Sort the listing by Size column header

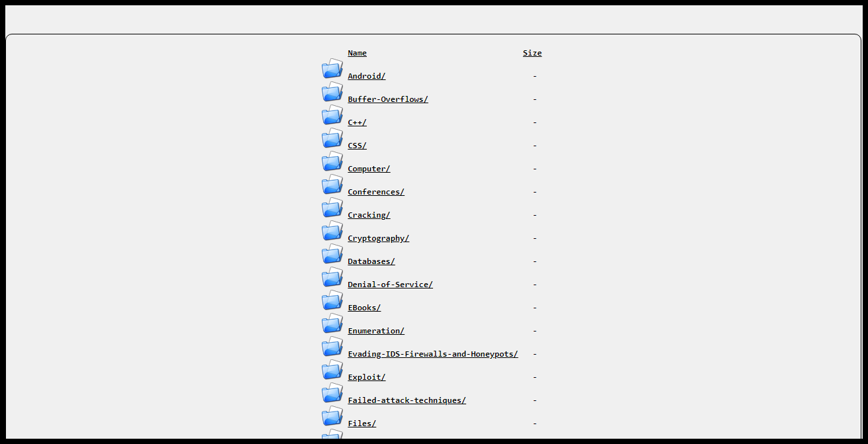pos(532,53)
